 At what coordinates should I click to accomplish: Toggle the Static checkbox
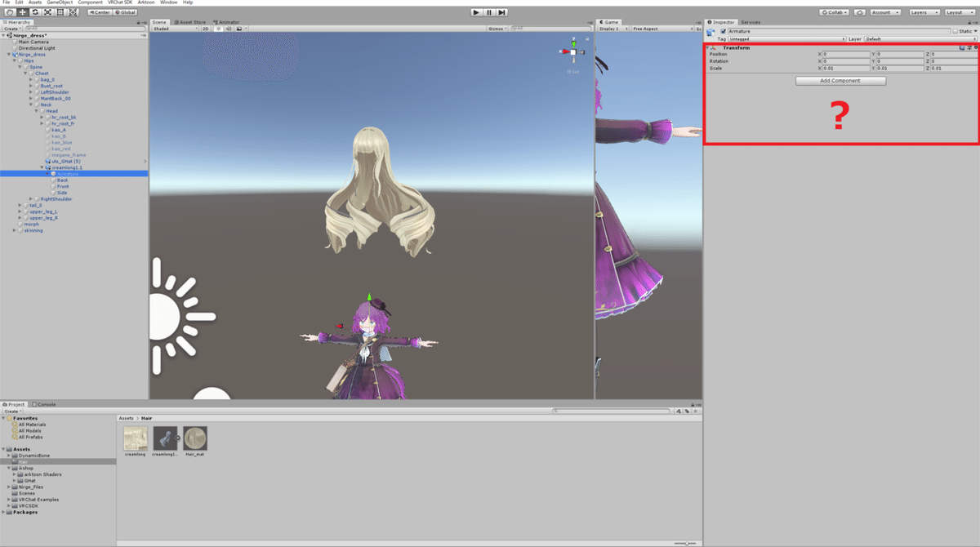(955, 31)
